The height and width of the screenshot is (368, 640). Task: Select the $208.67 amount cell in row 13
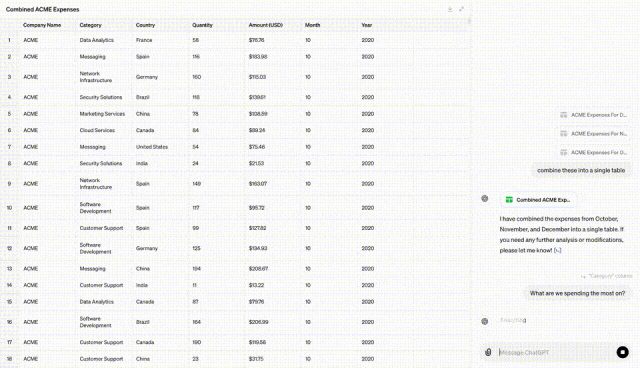[x=258, y=268]
